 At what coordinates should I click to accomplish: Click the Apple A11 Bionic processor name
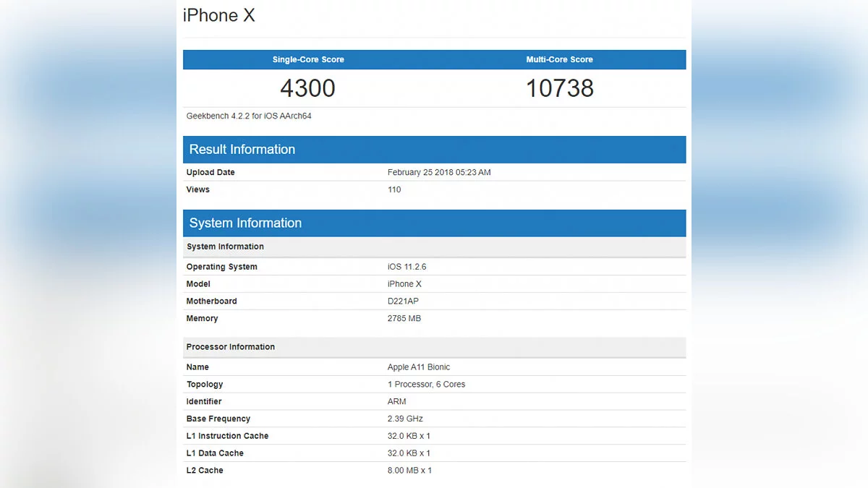(x=419, y=367)
